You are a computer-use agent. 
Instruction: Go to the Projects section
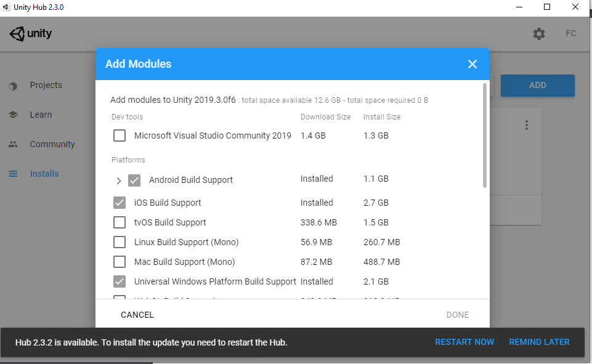pyautogui.click(x=46, y=86)
